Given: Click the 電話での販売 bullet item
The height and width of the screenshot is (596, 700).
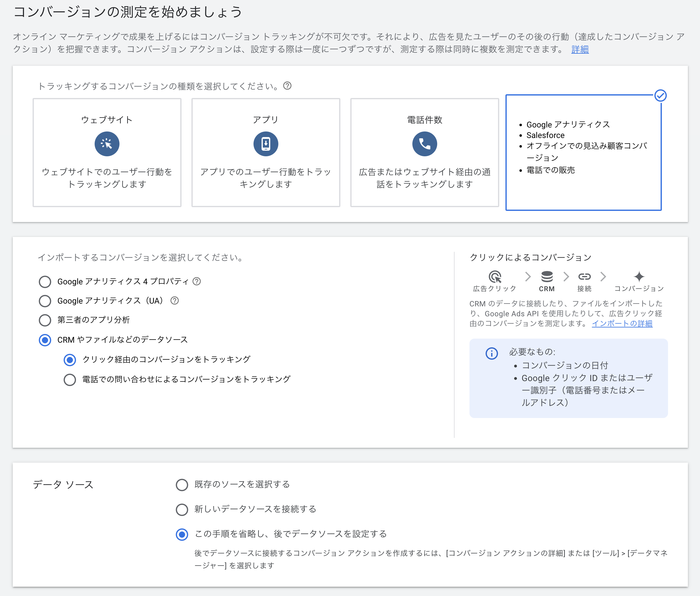Looking at the screenshot, I should click(550, 170).
